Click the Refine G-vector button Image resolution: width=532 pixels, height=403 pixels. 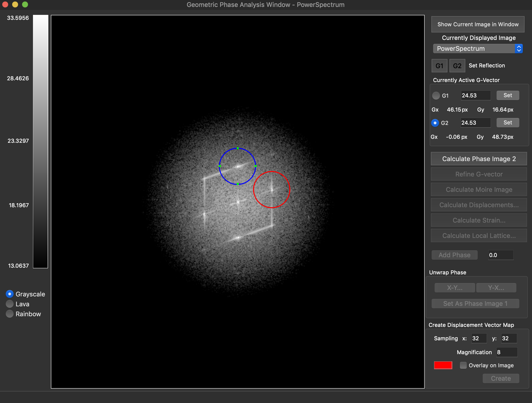click(x=479, y=174)
